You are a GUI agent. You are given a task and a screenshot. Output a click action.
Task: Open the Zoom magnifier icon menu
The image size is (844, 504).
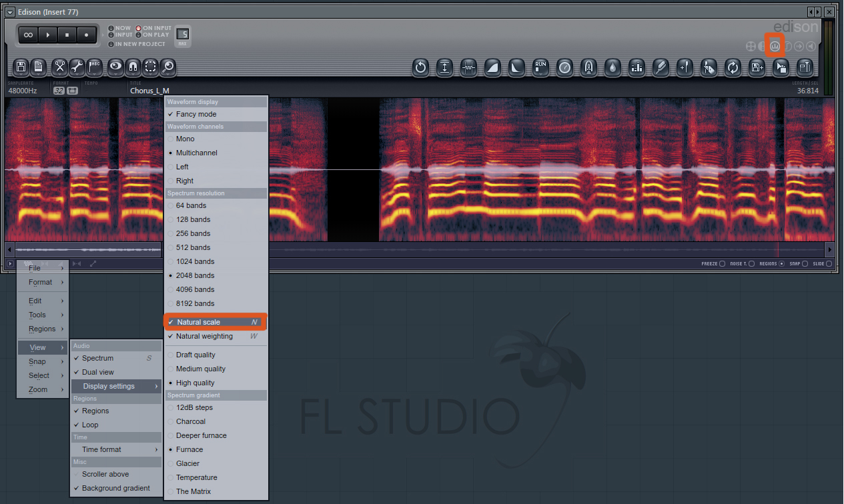click(x=168, y=67)
